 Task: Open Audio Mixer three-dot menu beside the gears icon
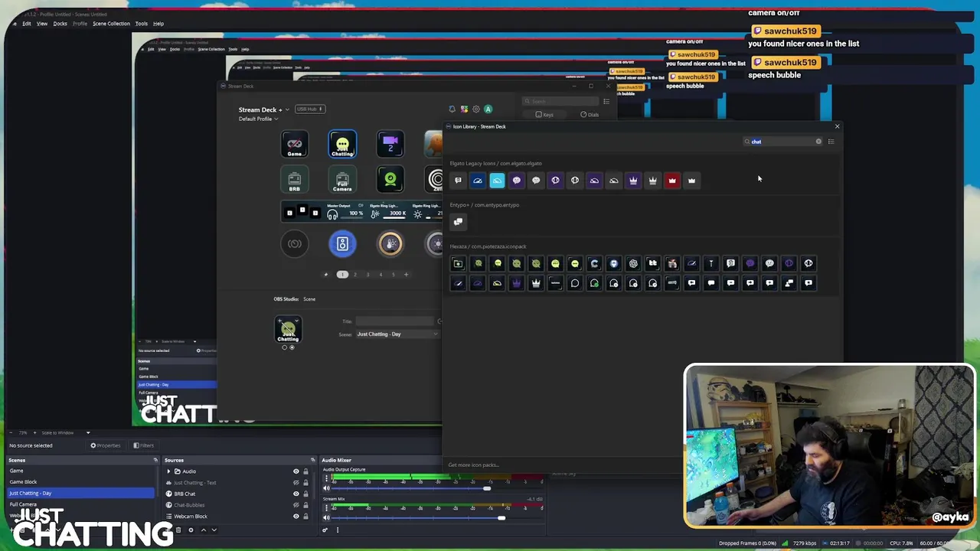pyautogui.click(x=337, y=530)
